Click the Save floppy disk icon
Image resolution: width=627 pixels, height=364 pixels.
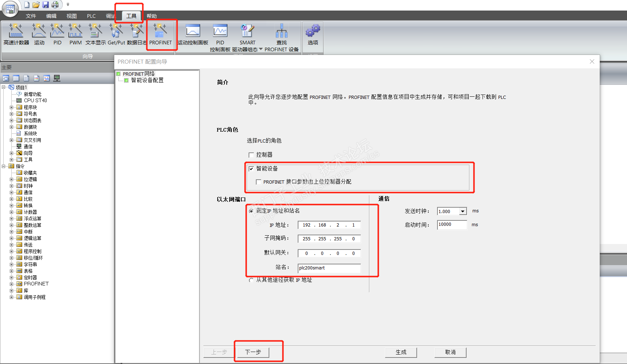coord(45,5)
